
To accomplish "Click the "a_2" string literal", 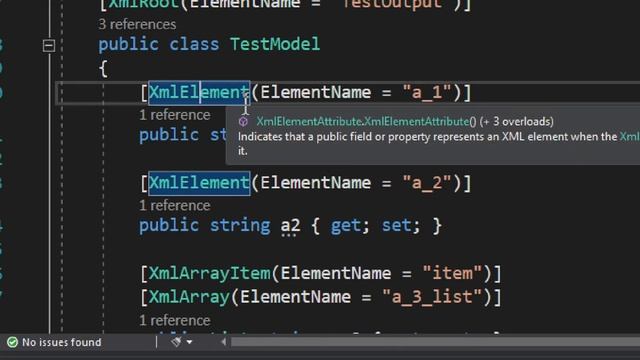I will coord(427,183).
